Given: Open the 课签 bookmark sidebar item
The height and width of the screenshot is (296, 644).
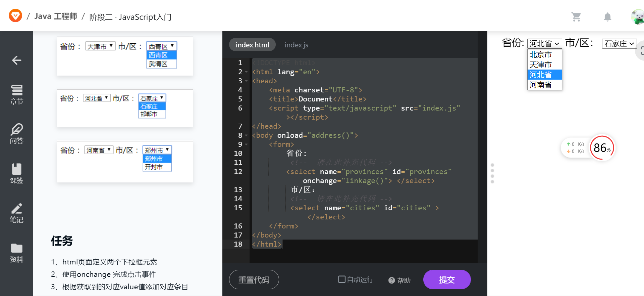Looking at the screenshot, I should tap(16, 174).
